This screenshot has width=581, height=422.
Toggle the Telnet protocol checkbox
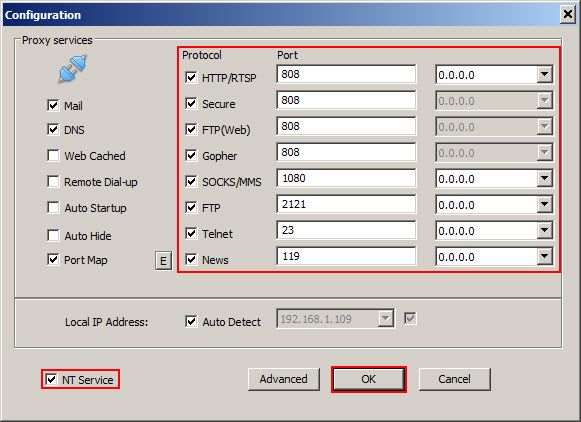click(x=191, y=233)
